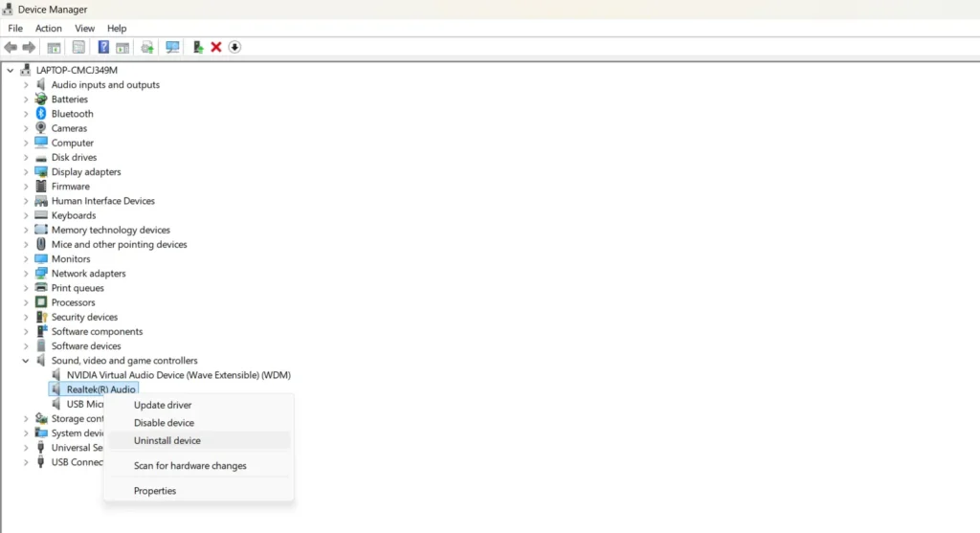Click the blue Help toolbar icon
Image resolution: width=980 pixels, height=533 pixels.
[103, 47]
